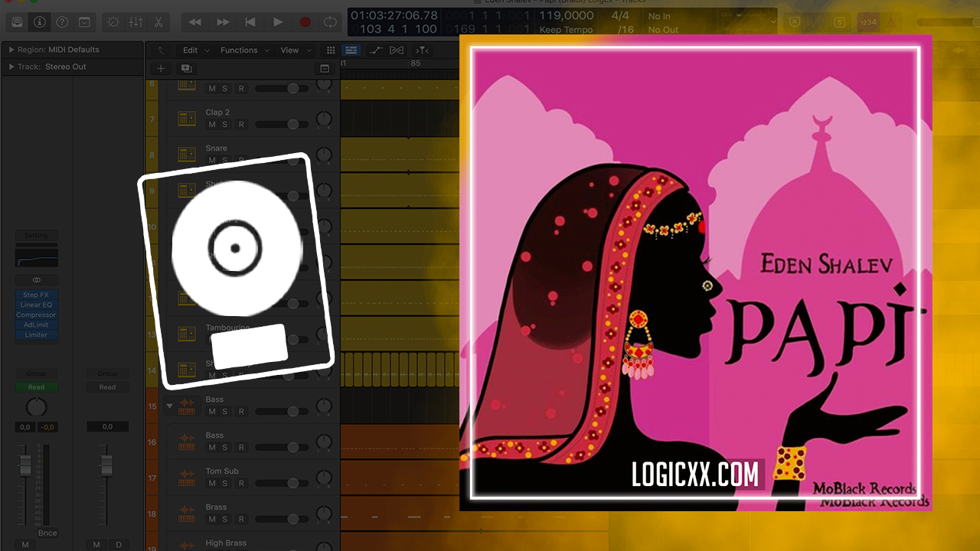980x551 pixels.
Task: Solo the Snare track
Action: point(225,161)
